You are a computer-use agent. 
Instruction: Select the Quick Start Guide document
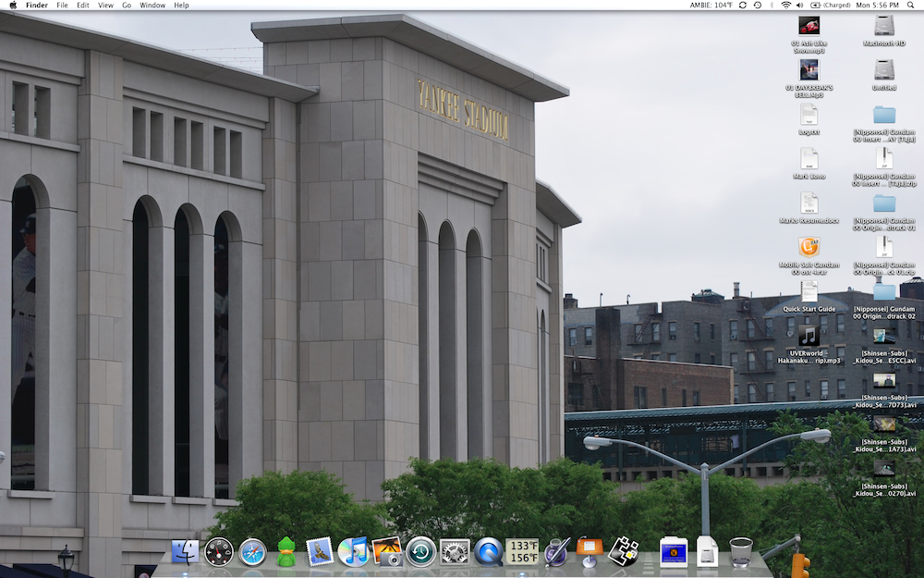pos(809,291)
